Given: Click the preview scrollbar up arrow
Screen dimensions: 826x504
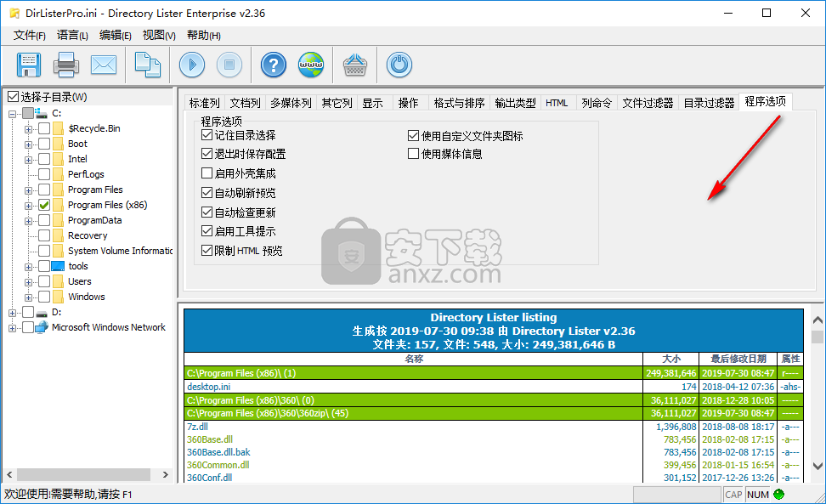Looking at the screenshot, I should (x=818, y=320).
